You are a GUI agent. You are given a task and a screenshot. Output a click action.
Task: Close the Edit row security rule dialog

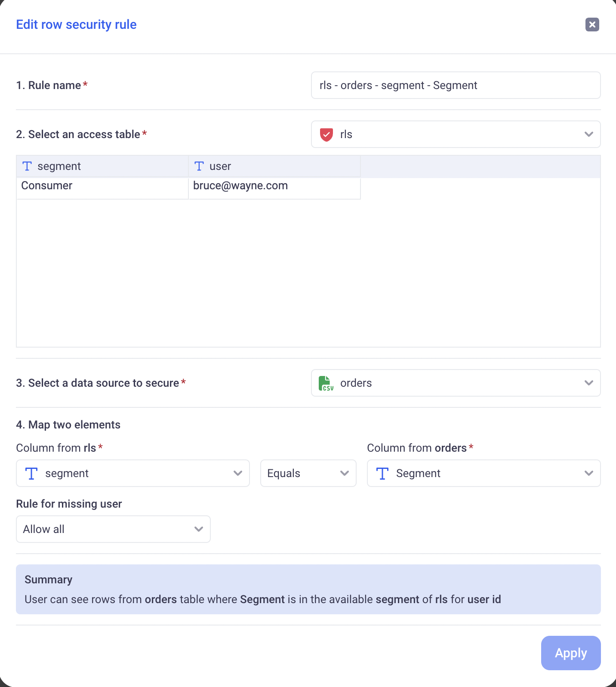pyautogui.click(x=592, y=25)
